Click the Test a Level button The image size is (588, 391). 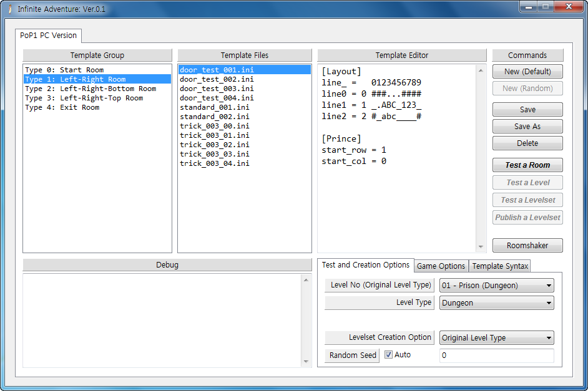point(527,182)
